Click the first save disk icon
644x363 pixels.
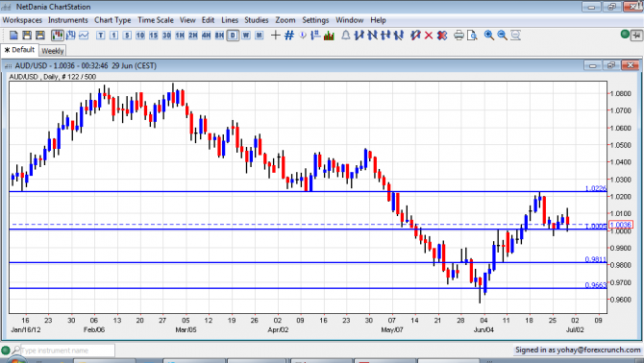(27, 36)
